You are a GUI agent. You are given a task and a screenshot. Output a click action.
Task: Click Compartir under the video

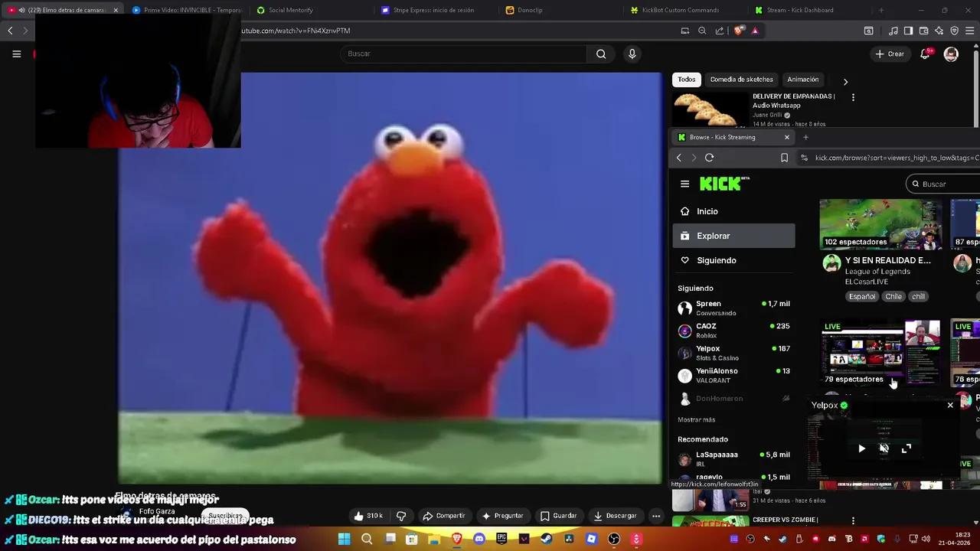pos(444,516)
